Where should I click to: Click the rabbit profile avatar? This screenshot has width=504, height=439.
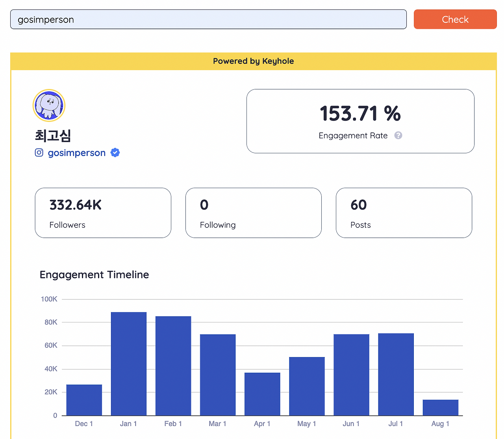click(x=49, y=105)
